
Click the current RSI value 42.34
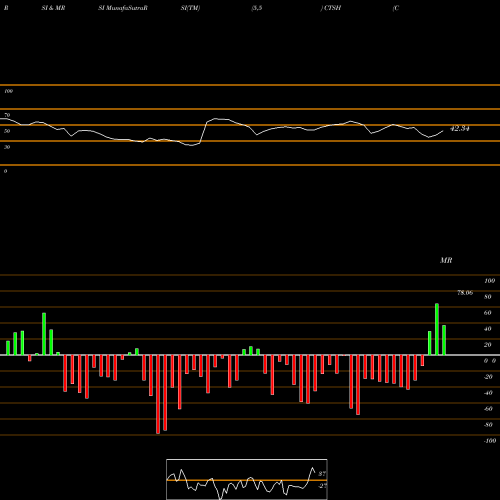pos(460,128)
